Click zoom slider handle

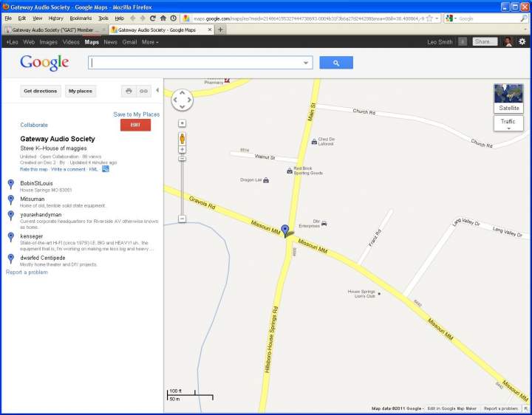[x=183, y=159]
